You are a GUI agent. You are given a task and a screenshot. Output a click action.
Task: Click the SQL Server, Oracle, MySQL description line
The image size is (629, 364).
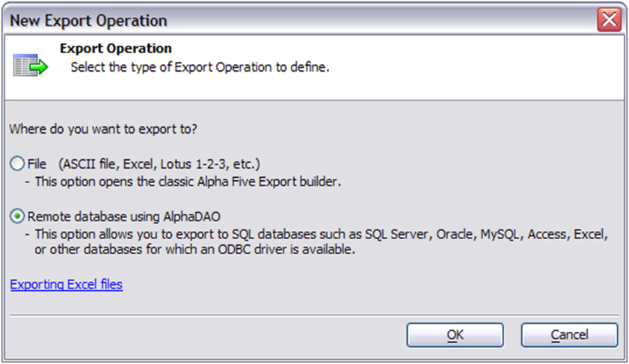[317, 234]
